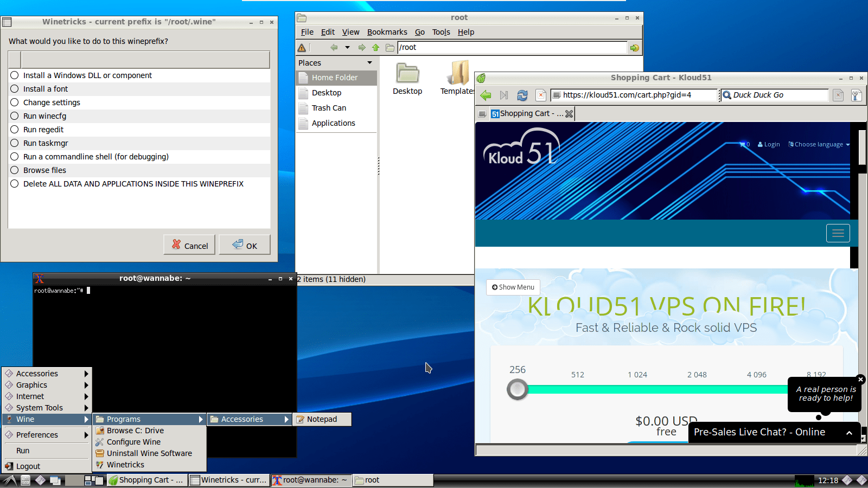Click OK in Winetricks dialog
Screen dimensions: 868x488
pyautogui.click(x=245, y=245)
